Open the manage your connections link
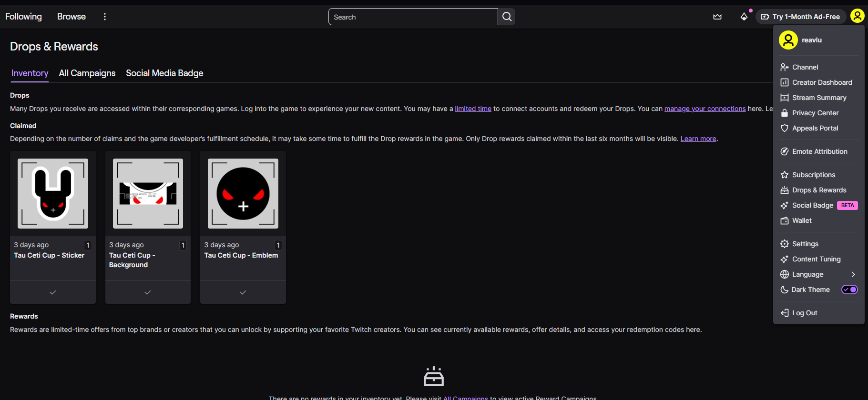This screenshot has height=400, width=868. click(705, 109)
